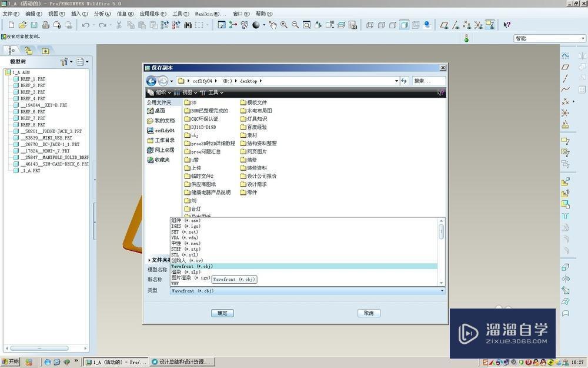The height and width of the screenshot is (368, 588).
Task: Open the 类型 file type combo box
Action: click(x=307, y=291)
